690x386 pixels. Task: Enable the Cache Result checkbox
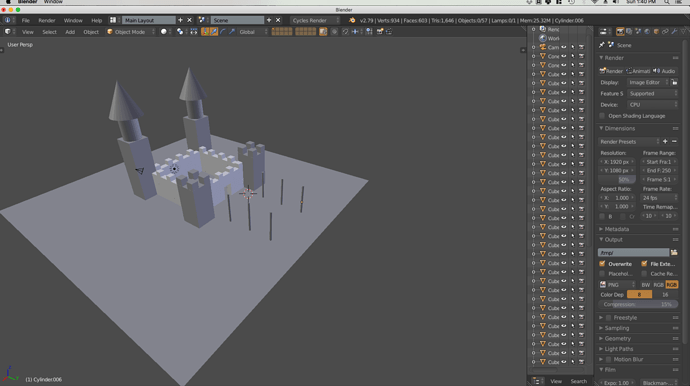644,274
